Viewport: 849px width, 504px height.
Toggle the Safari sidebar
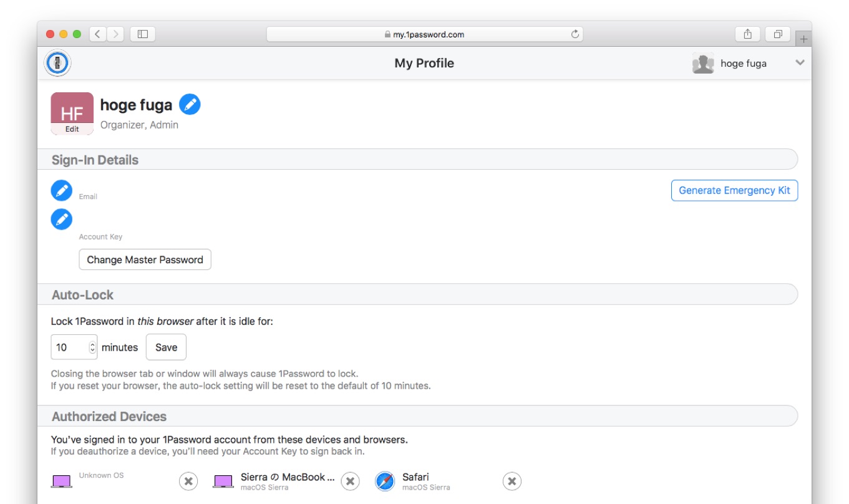142,34
